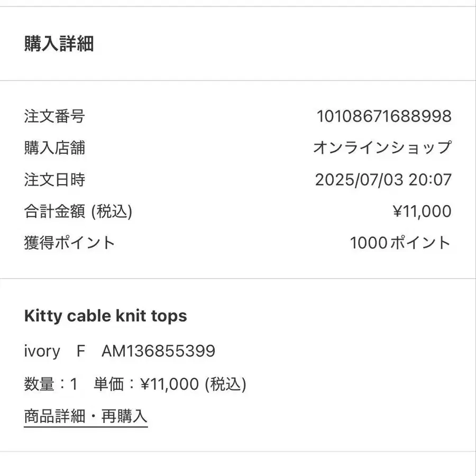Select the ¥11,000 unit price value
Screen dimensions: 476x476
pyautogui.click(x=169, y=385)
